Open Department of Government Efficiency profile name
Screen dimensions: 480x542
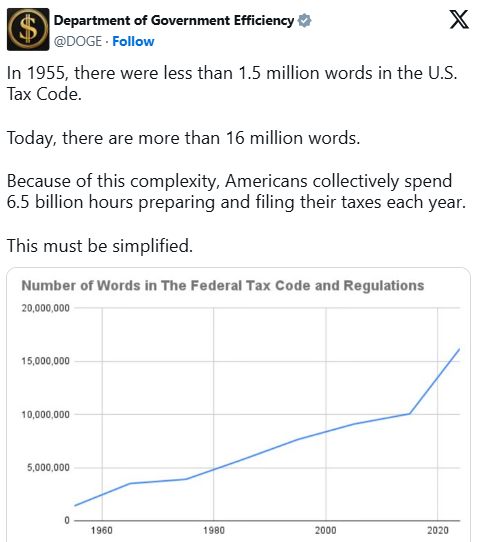(174, 21)
